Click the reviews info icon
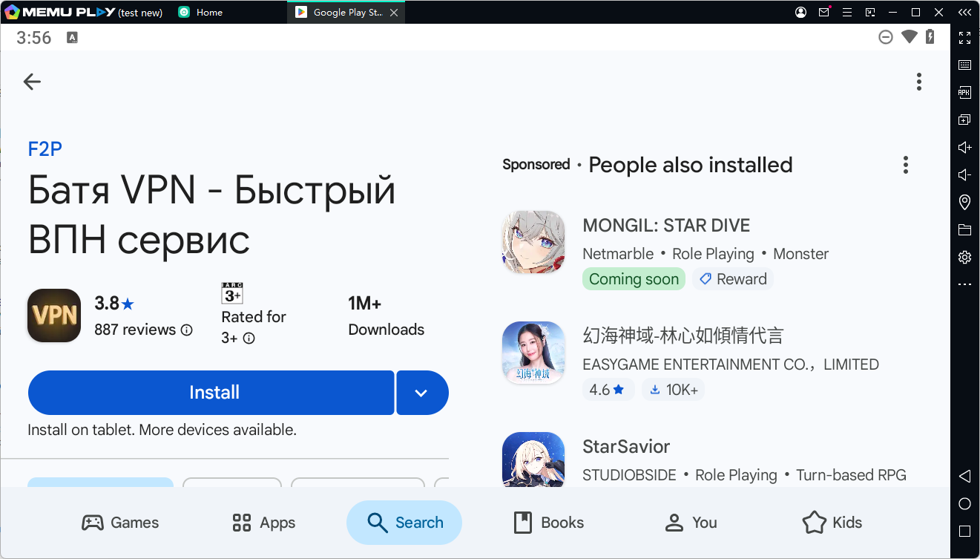This screenshot has width=980, height=559. pyautogui.click(x=187, y=330)
